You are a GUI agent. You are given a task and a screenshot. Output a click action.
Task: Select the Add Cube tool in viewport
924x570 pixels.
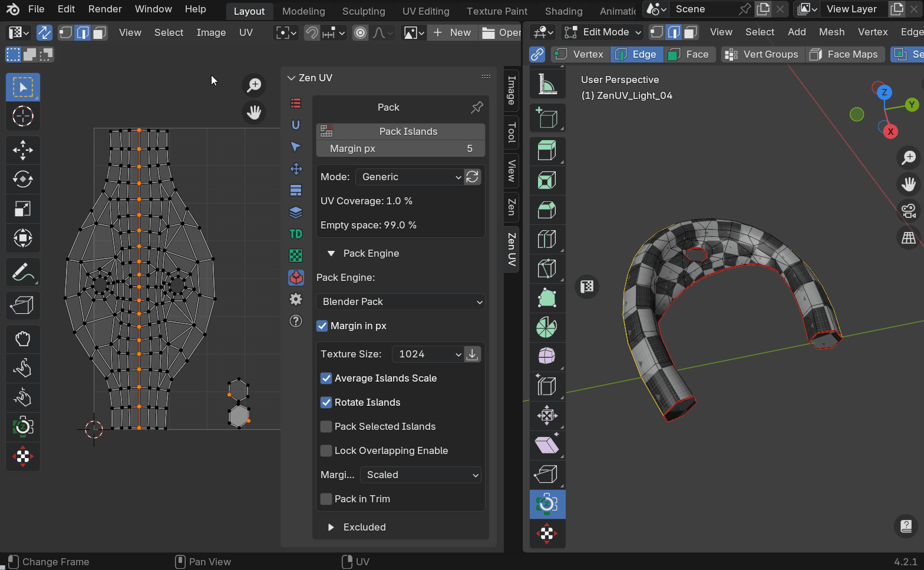pyautogui.click(x=547, y=118)
